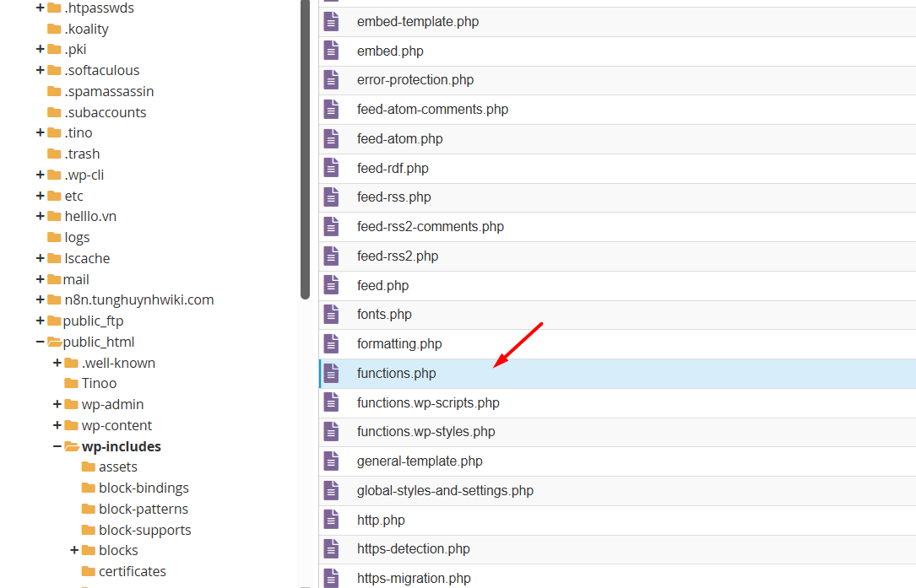Select feed-rss2-comments.php in the file list
Screen dimensions: 916x588
pyautogui.click(x=430, y=226)
